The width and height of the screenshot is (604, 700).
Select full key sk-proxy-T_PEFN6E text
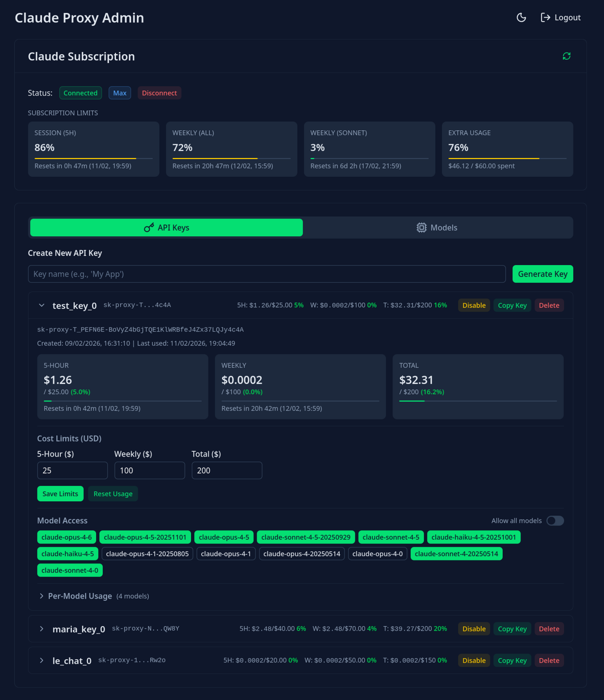pos(140,329)
